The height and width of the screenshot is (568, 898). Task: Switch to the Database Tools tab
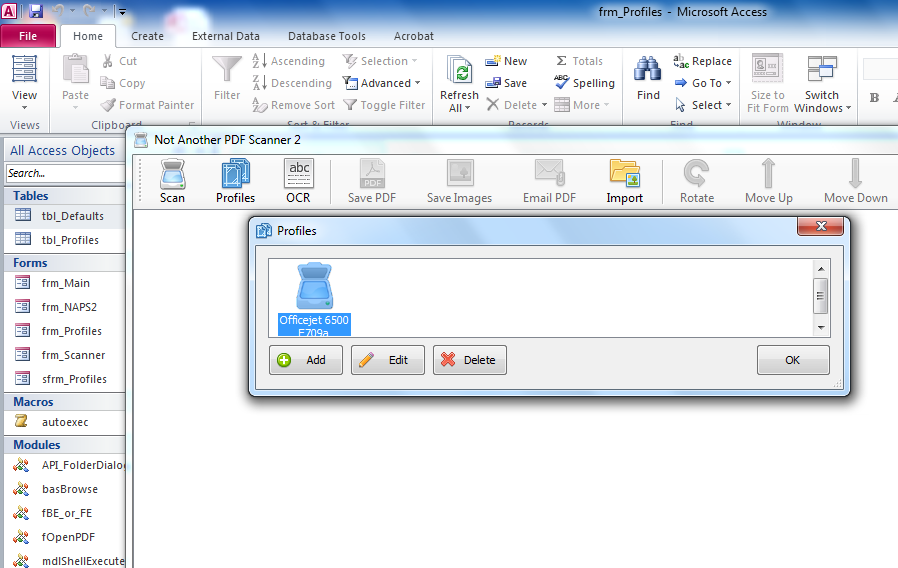coord(326,36)
